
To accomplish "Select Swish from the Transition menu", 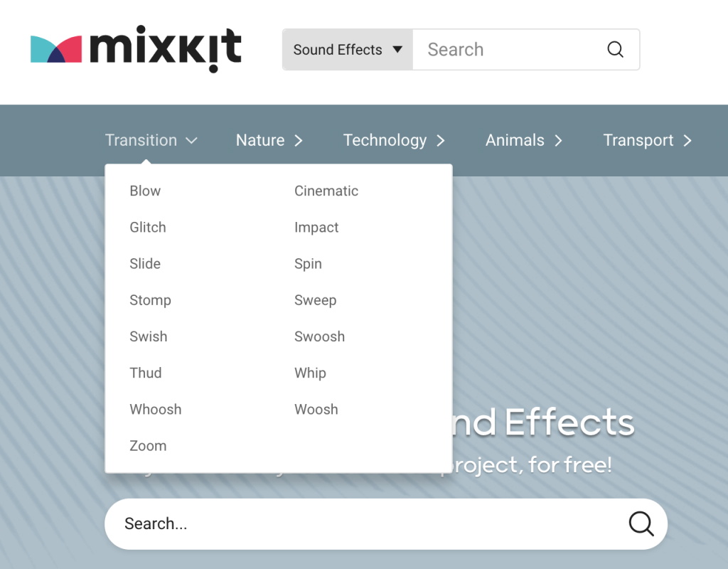I will coord(148,336).
